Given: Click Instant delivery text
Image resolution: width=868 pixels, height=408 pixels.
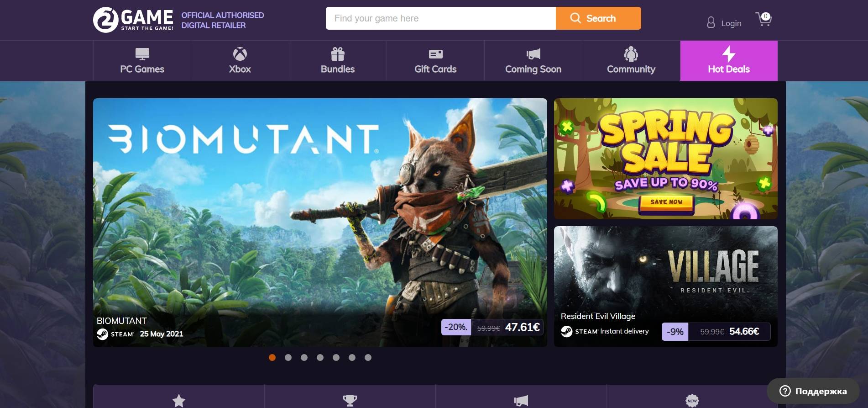Looking at the screenshot, I should (624, 331).
